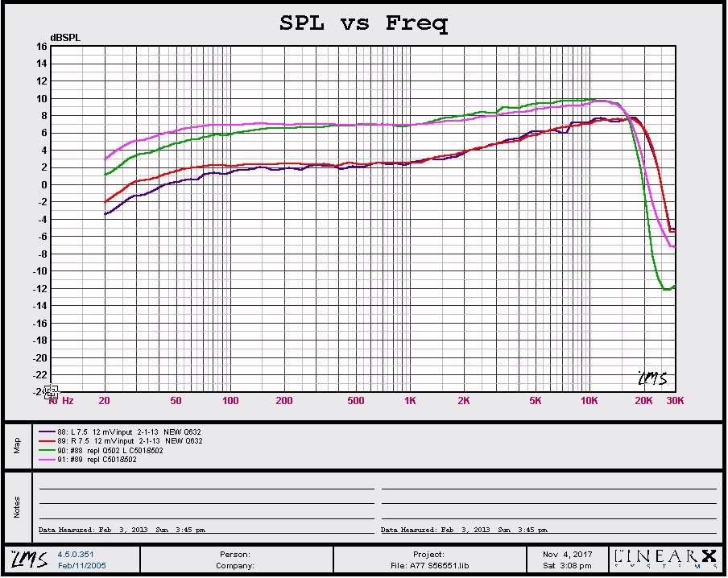728x578 pixels.
Task: Click the 1K frequency axis label
Action: tap(410, 400)
